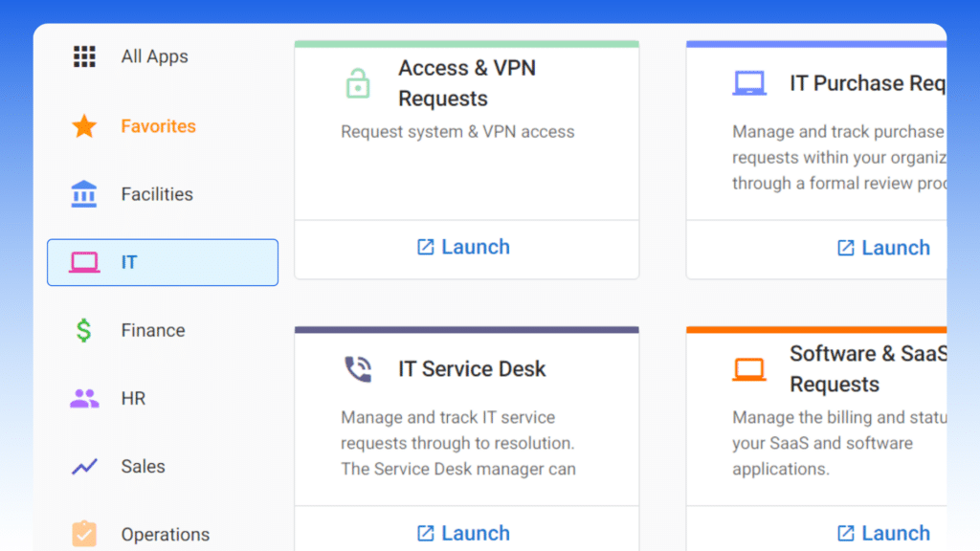Click the external-link icon under IT Service Desk
980x551 pixels.
(x=426, y=534)
